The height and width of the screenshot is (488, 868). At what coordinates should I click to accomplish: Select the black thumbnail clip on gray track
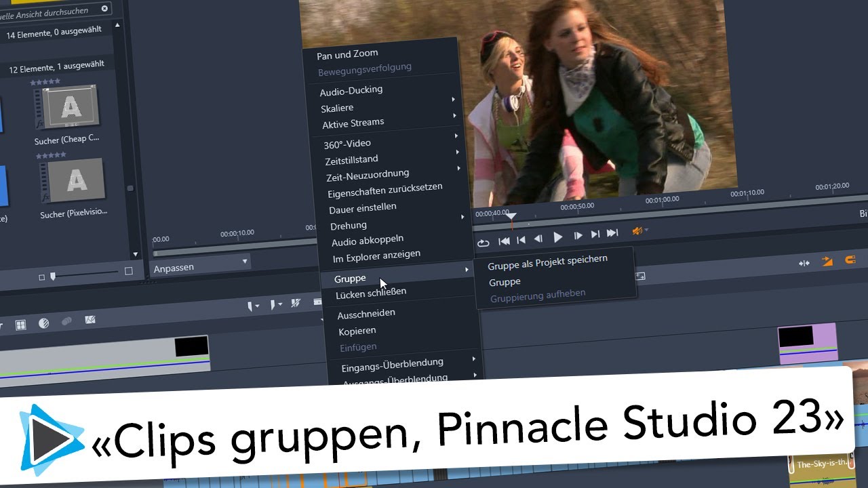tap(192, 346)
